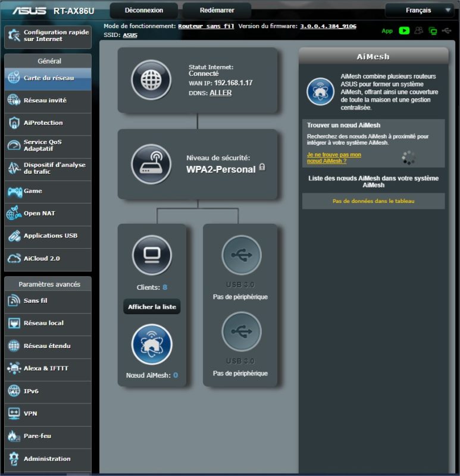Click the AiMesh search loading spinner
The width and height of the screenshot is (460, 476).
[408, 158]
